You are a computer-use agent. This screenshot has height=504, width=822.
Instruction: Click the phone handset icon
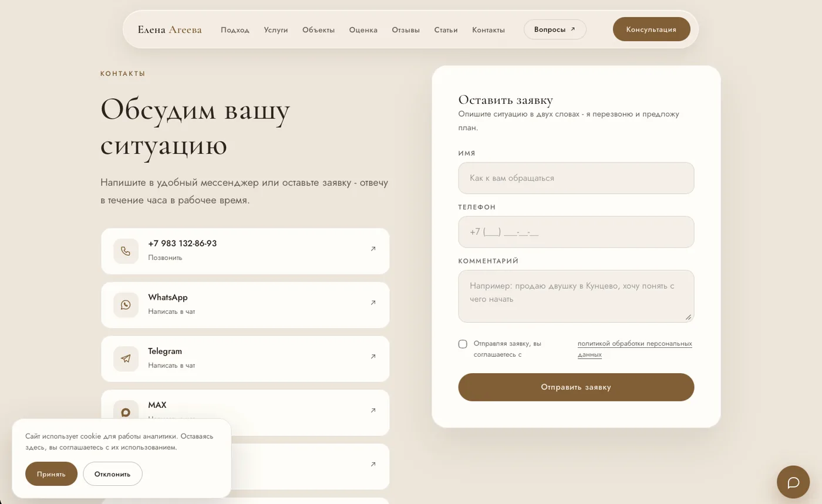pos(126,251)
